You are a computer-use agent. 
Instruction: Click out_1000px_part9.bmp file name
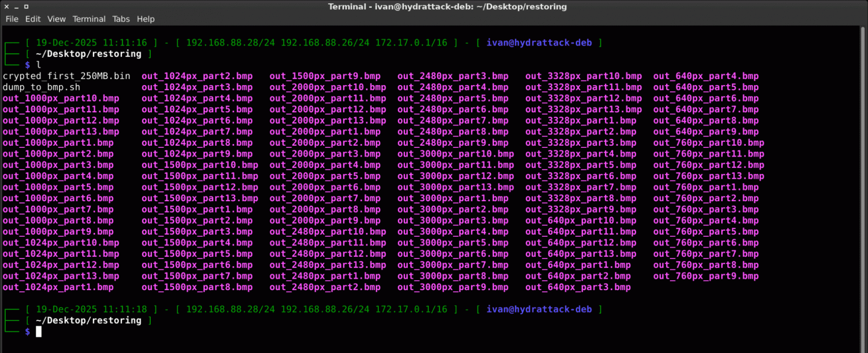coord(58,232)
